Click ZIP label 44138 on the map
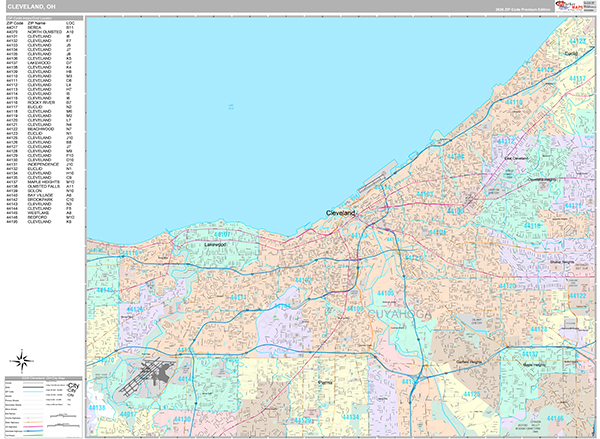600x439 pixels. tap(96, 408)
